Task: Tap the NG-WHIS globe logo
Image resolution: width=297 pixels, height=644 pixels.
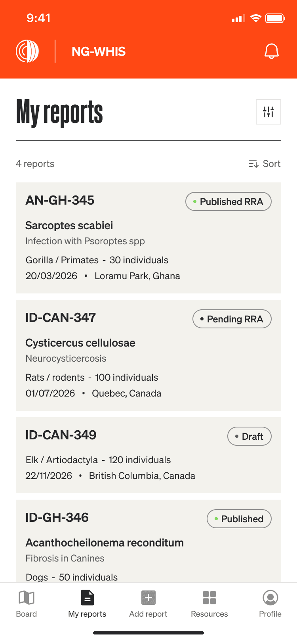Action: tap(27, 52)
